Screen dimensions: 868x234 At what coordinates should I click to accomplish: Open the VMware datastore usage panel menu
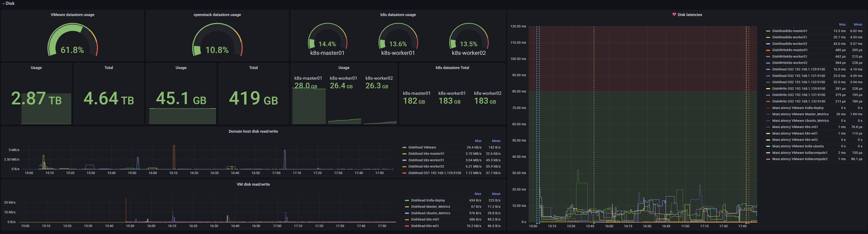tap(72, 15)
